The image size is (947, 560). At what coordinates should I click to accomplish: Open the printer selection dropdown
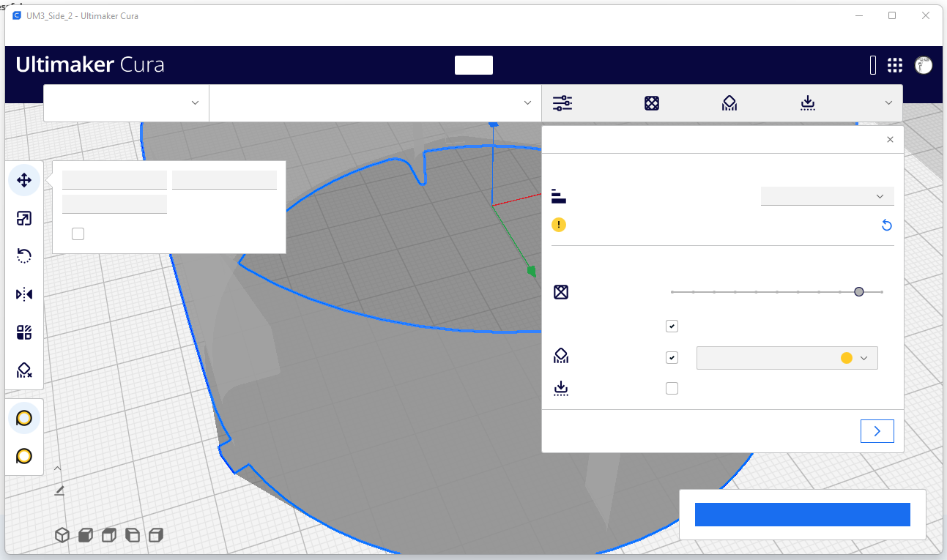point(125,102)
